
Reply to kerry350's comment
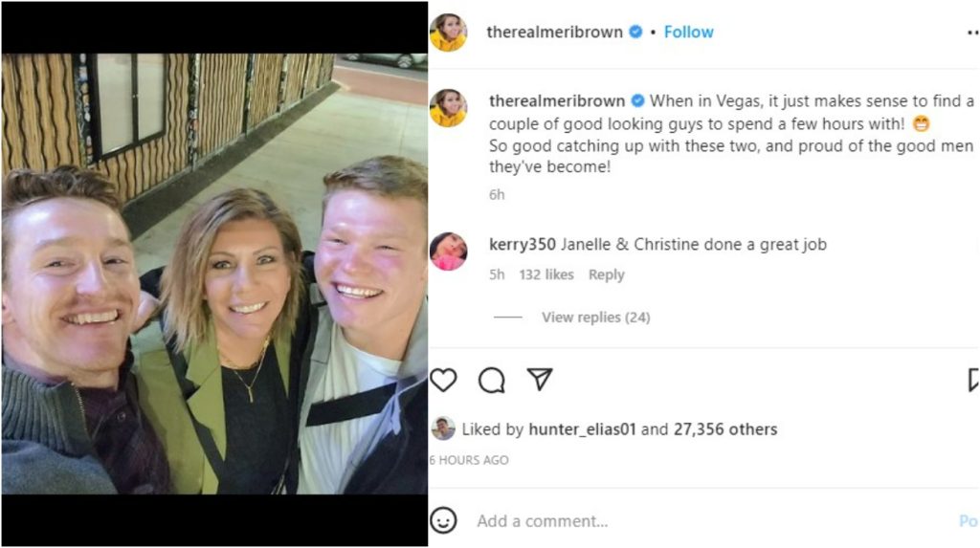(x=606, y=274)
